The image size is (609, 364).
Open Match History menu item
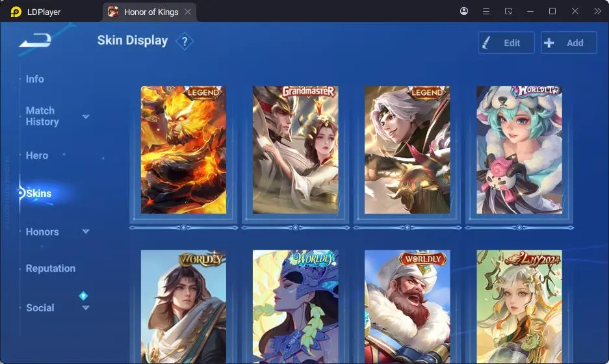point(42,116)
